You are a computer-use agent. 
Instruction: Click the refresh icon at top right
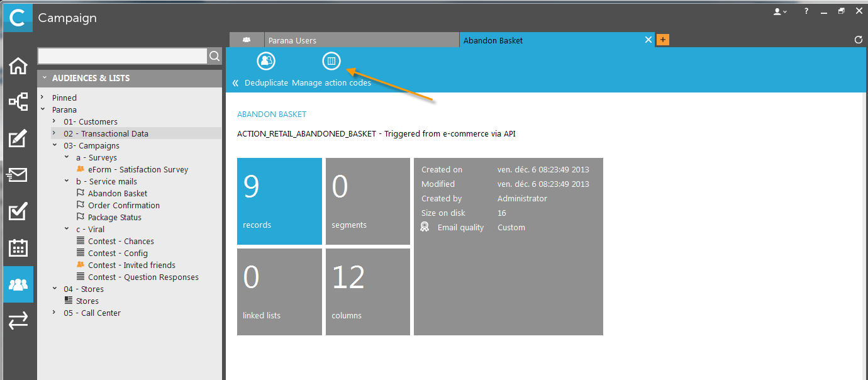[859, 40]
